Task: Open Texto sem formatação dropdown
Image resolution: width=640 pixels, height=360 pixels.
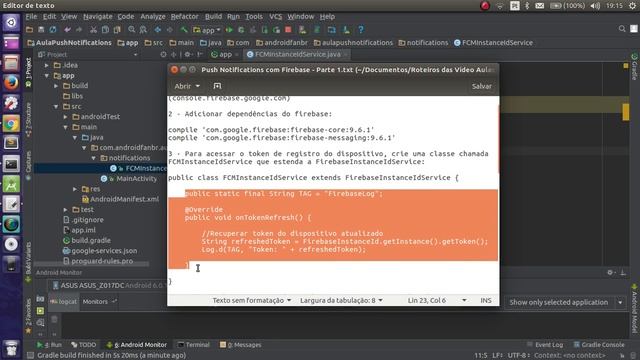Action: pyautogui.click(x=252, y=300)
